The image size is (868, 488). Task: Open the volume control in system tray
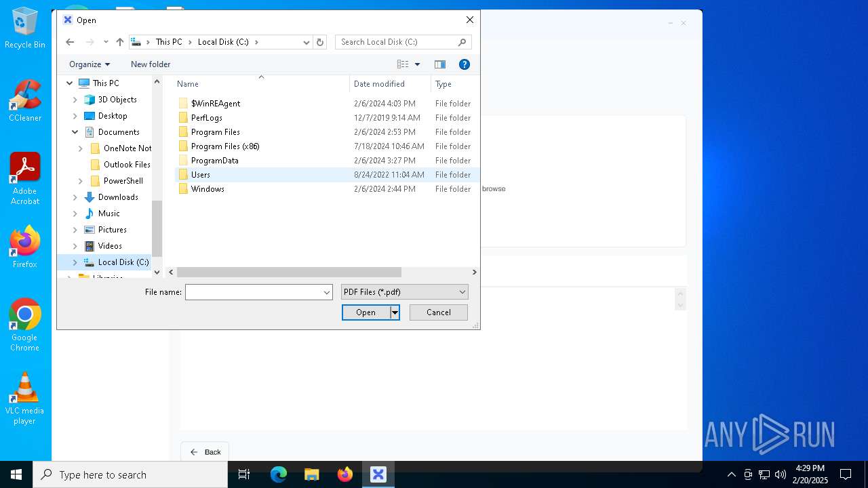coord(781,474)
